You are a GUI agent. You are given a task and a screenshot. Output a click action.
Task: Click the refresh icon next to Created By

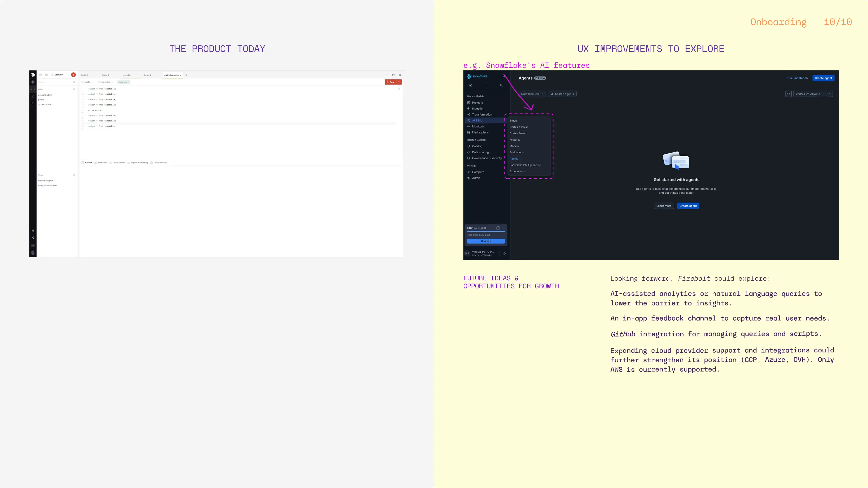click(x=788, y=94)
